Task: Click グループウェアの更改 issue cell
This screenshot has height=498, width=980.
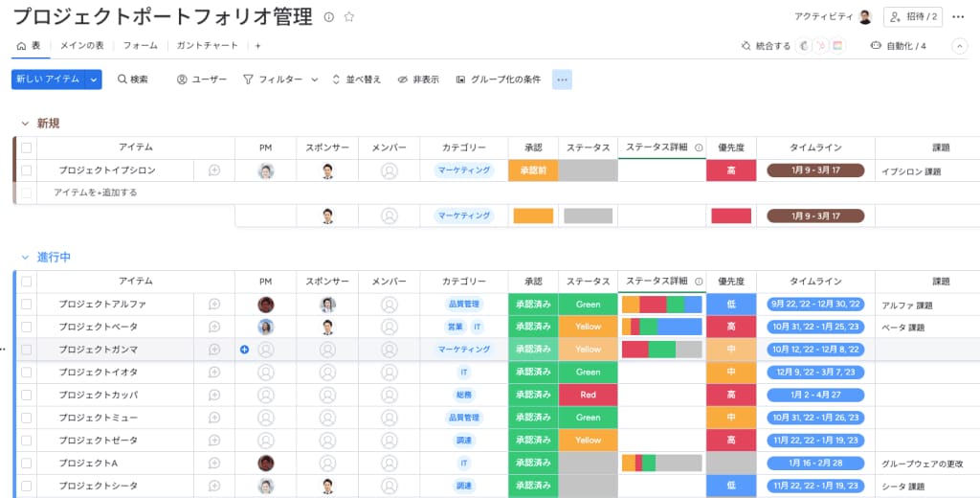Action: click(x=923, y=464)
